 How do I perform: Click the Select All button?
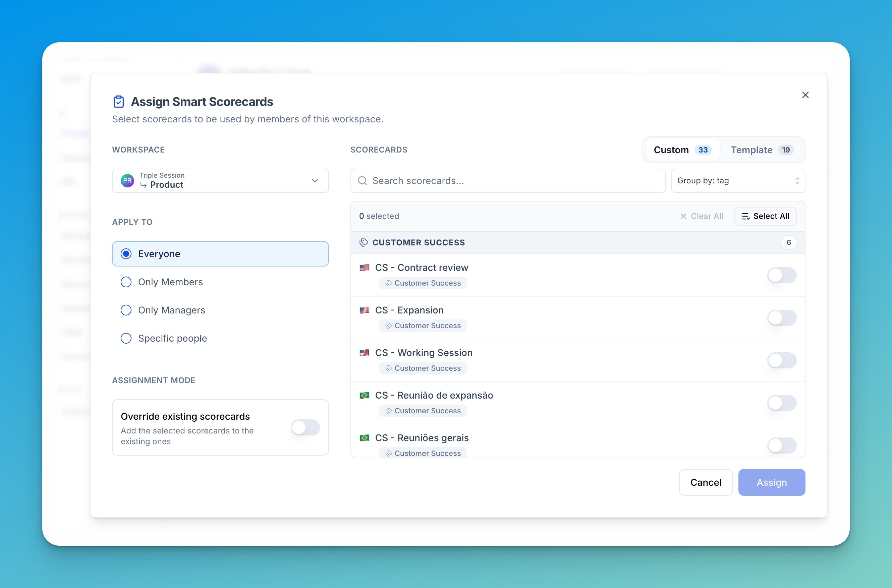[765, 216]
